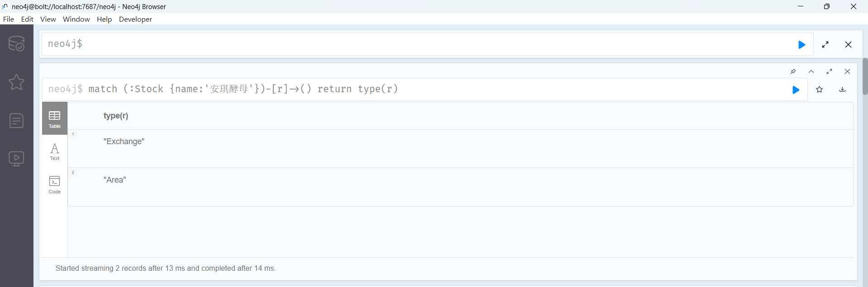Expand the top editor to fullscreen

(x=825, y=45)
